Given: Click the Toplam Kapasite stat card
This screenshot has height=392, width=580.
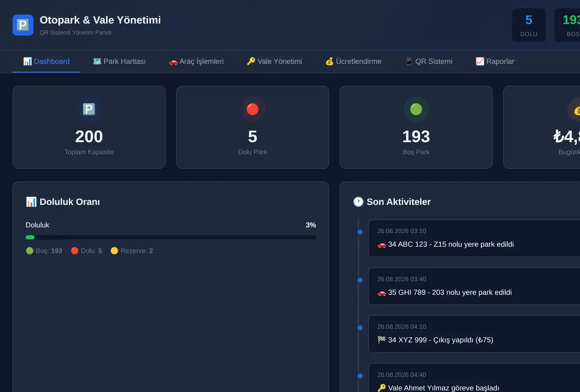Looking at the screenshot, I should coord(89,128).
